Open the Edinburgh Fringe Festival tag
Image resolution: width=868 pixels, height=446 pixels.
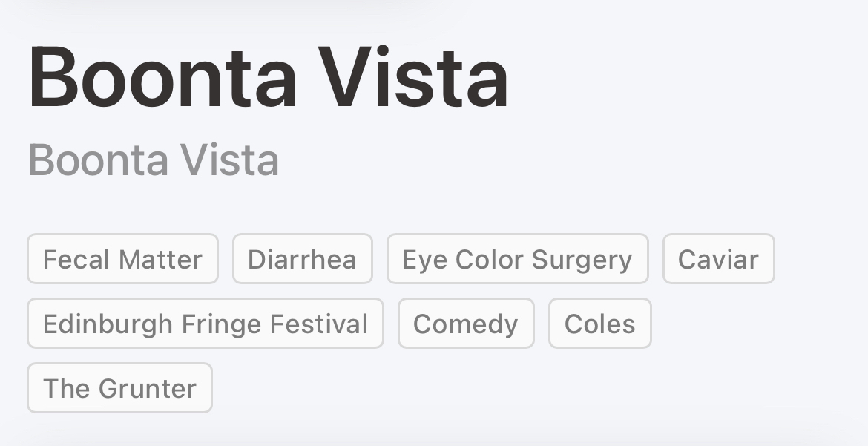(x=205, y=324)
